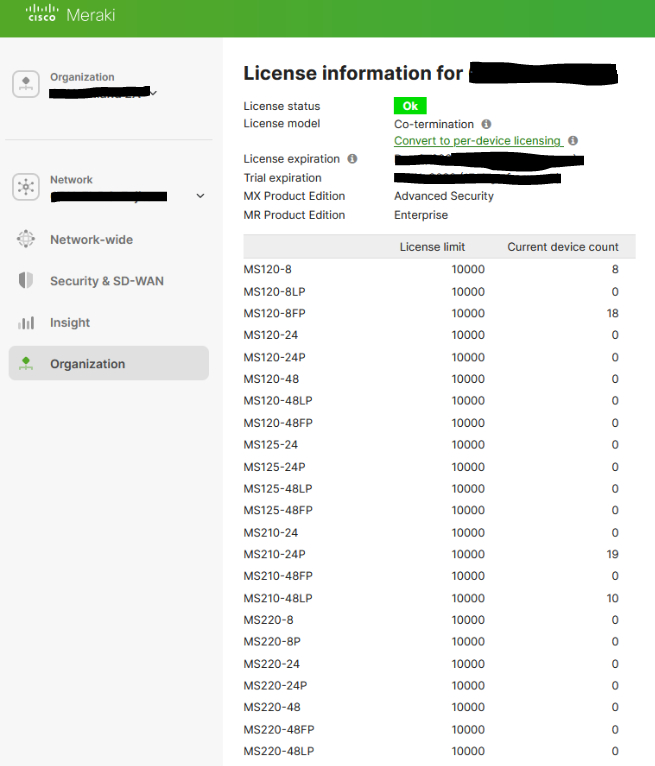Click the Trial expiration label

tap(282, 178)
